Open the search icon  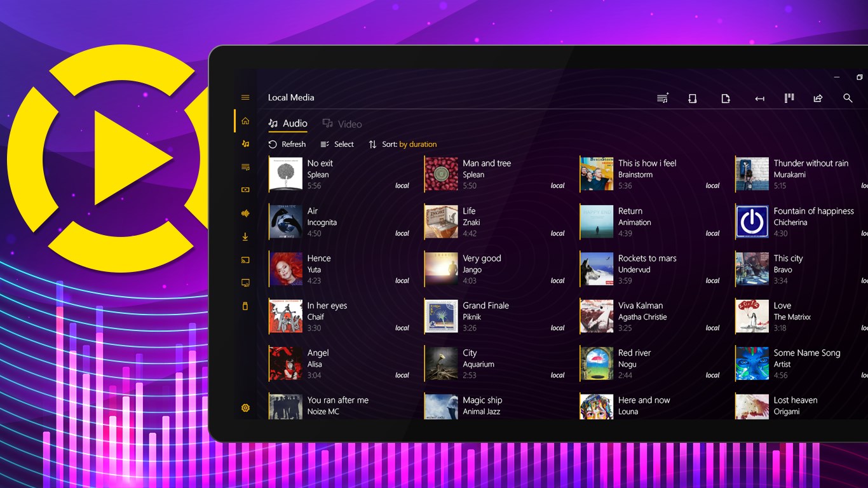[x=848, y=98]
